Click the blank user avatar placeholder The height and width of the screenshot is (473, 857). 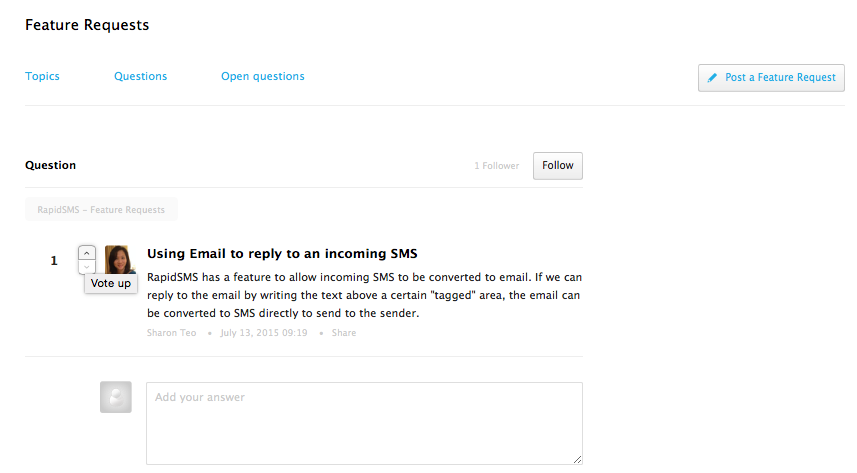[x=116, y=397]
